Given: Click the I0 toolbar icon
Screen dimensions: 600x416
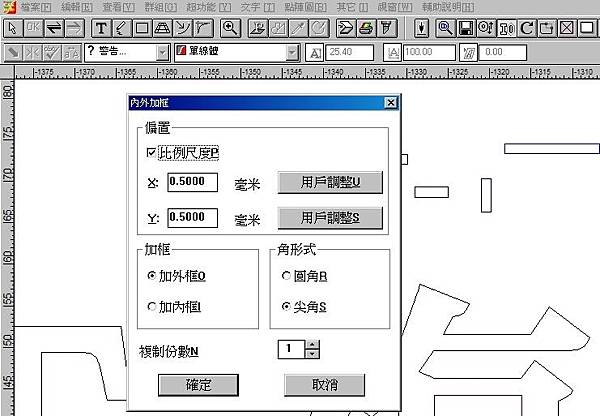Looking at the screenshot, I should 507,28.
